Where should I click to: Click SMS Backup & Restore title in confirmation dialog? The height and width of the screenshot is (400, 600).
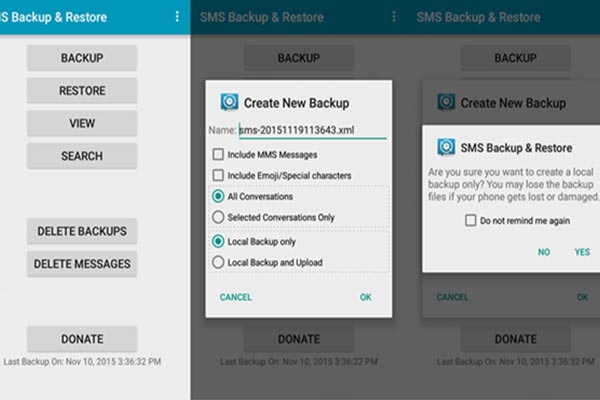pyautogui.click(x=516, y=148)
